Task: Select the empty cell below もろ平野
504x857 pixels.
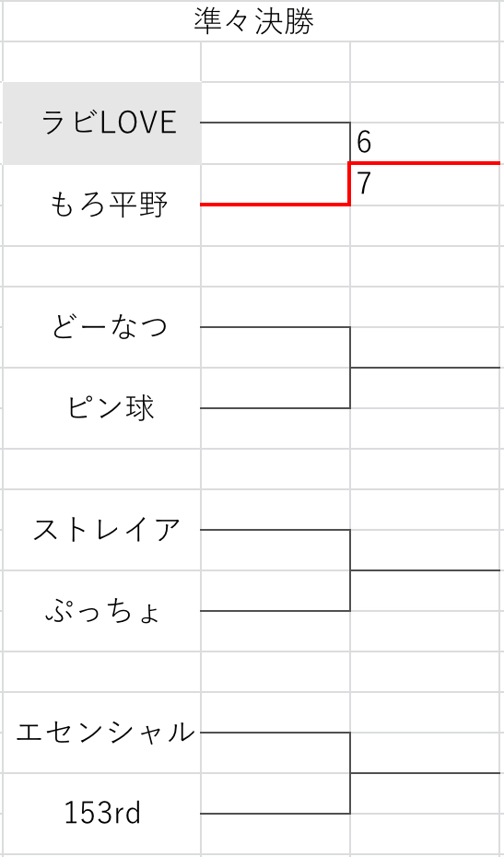Action: [x=102, y=265]
